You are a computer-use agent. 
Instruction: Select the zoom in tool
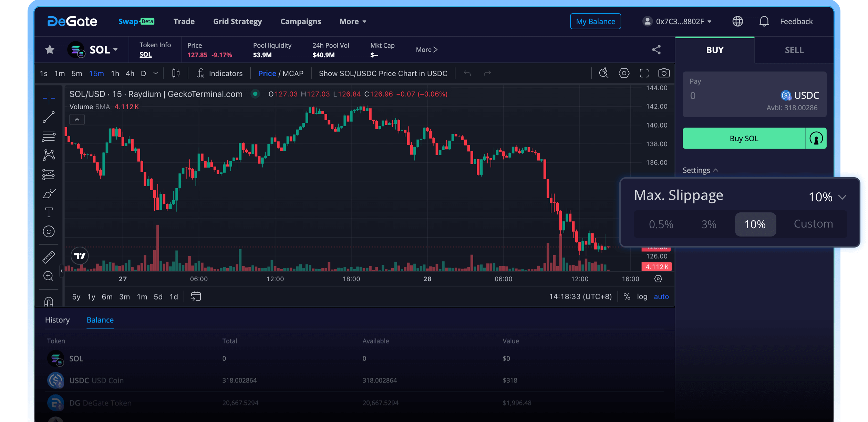(49, 276)
